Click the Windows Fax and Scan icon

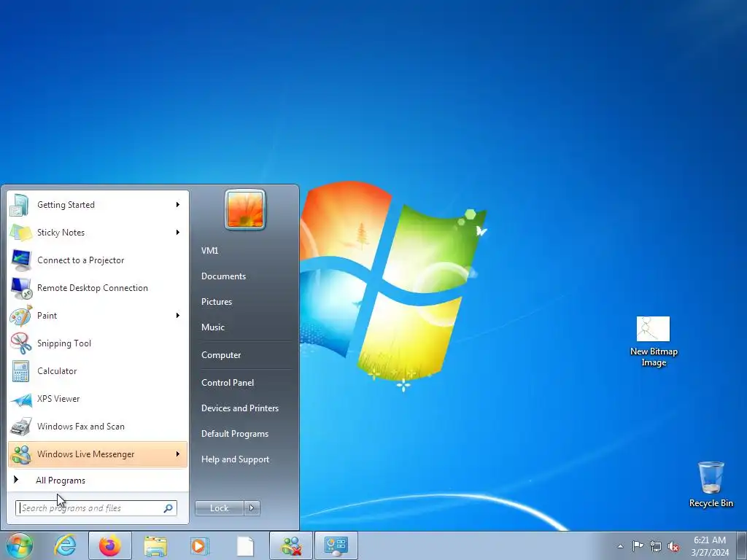[20, 426]
